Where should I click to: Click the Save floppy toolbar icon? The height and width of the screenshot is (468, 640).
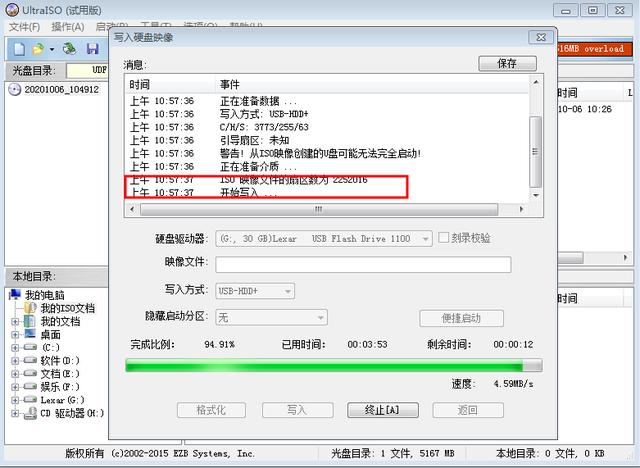[93, 49]
